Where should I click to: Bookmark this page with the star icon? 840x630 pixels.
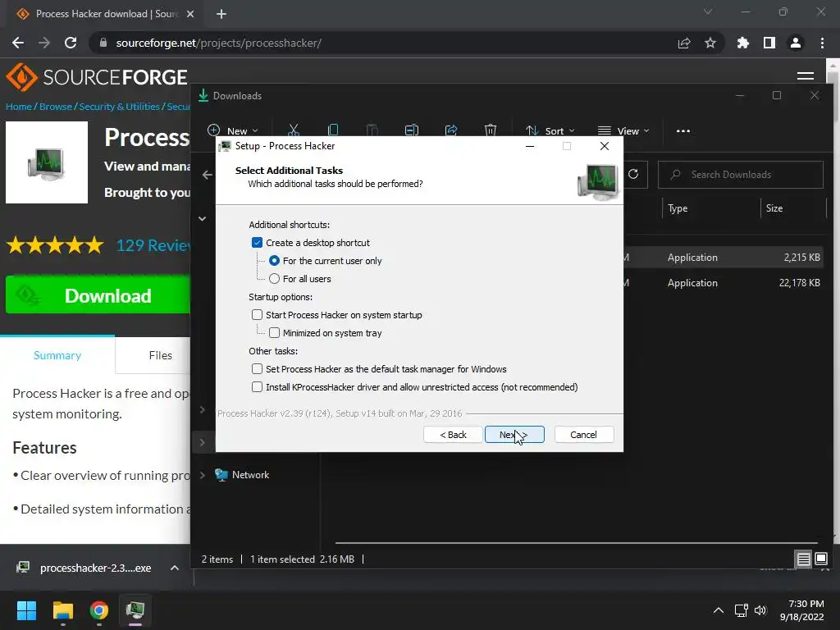pyautogui.click(x=710, y=43)
